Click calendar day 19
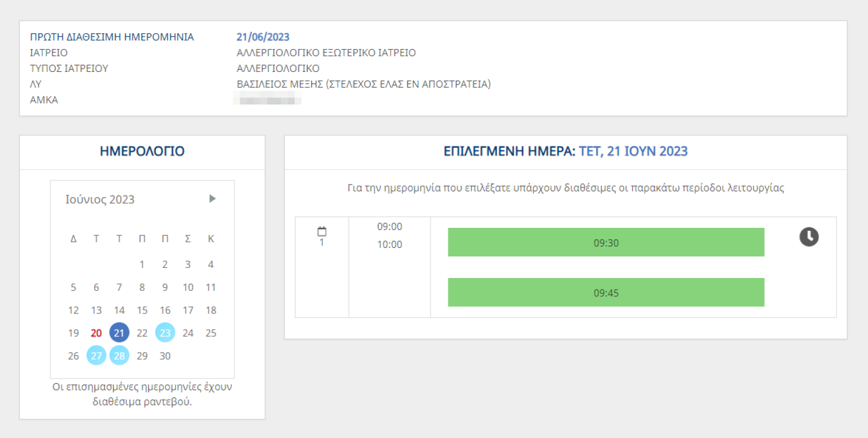The height and width of the screenshot is (438, 868). [73, 333]
